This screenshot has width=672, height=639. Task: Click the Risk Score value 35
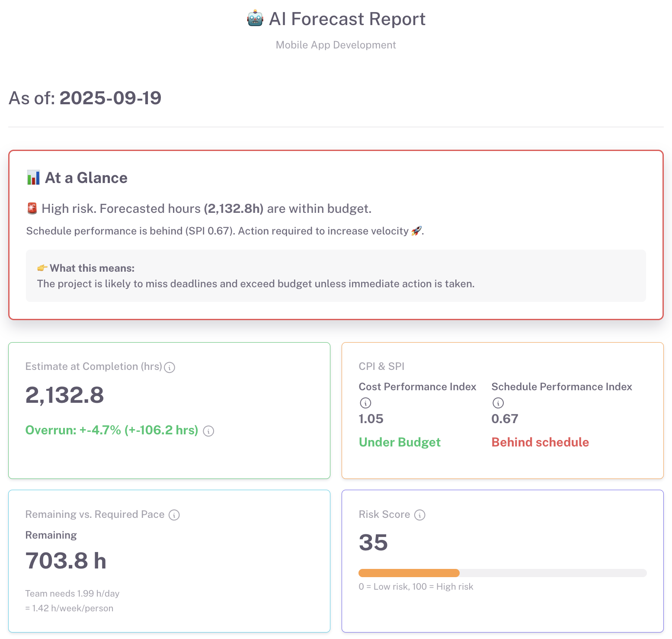[x=373, y=543]
